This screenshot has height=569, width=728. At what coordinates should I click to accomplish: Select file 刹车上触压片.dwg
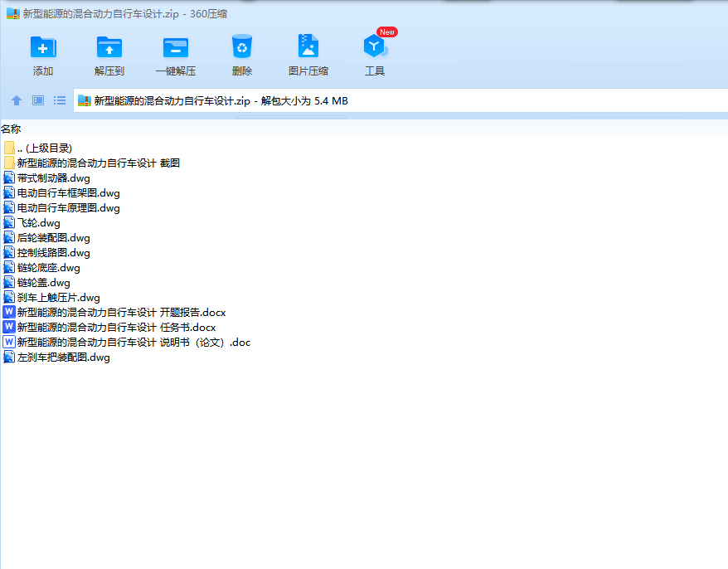(51, 297)
